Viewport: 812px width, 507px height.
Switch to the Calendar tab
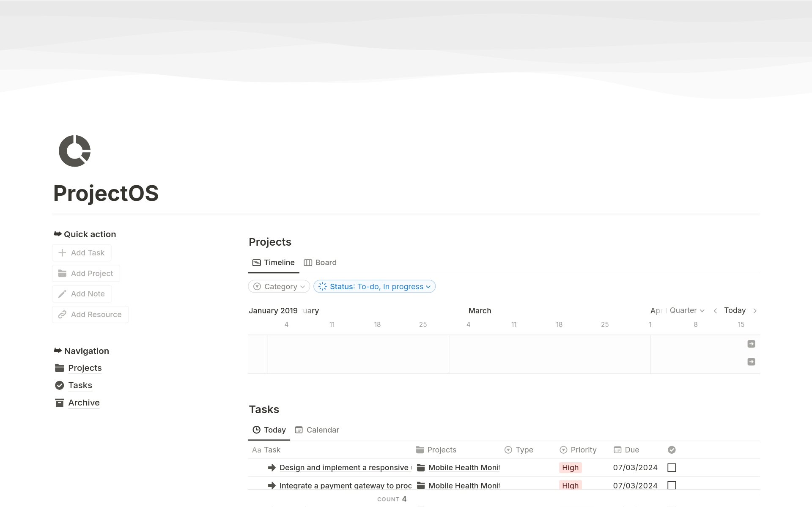click(x=322, y=430)
